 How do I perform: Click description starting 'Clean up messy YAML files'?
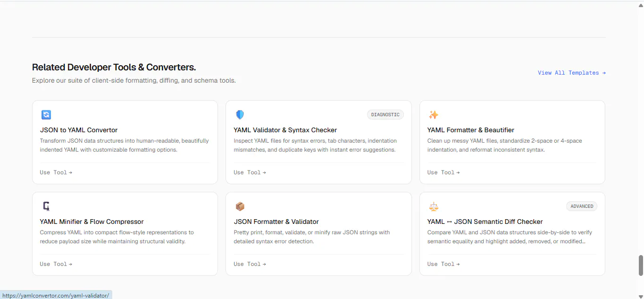(505, 145)
